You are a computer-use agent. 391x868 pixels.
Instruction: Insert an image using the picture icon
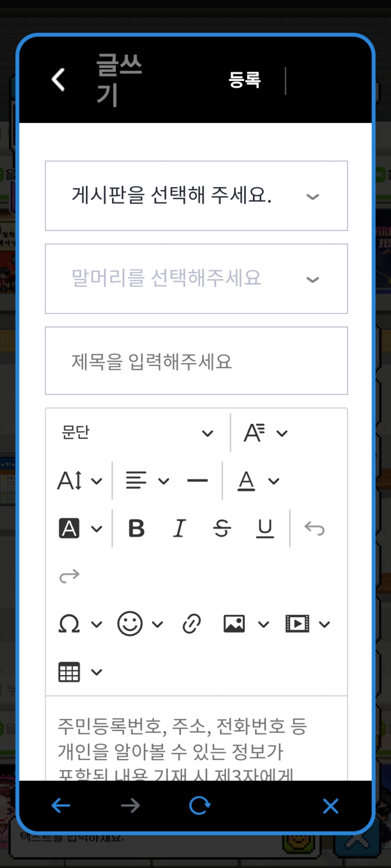[x=234, y=624]
